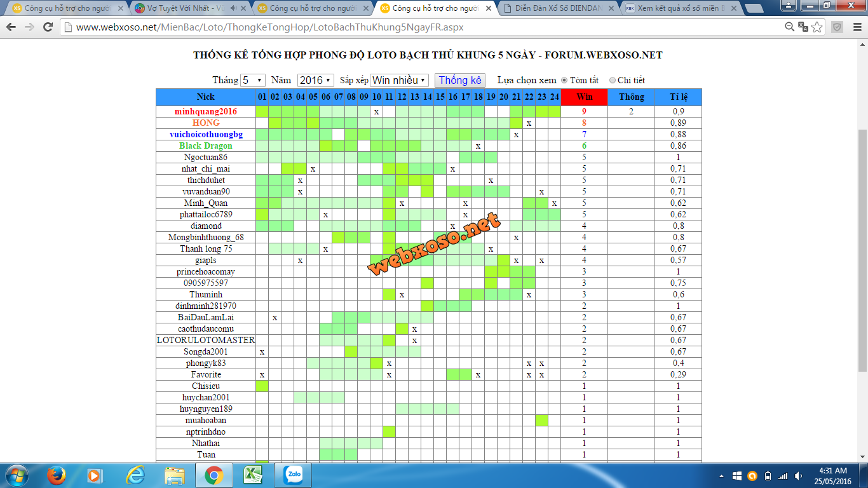The image size is (868, 488).
Task: Select the Chi tiết radio button
Action: pyautogui.click(x=613, y=81)
